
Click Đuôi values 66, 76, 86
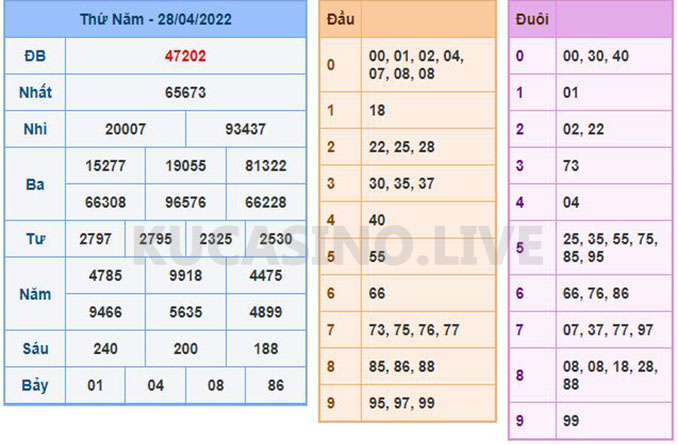point(596,294)
